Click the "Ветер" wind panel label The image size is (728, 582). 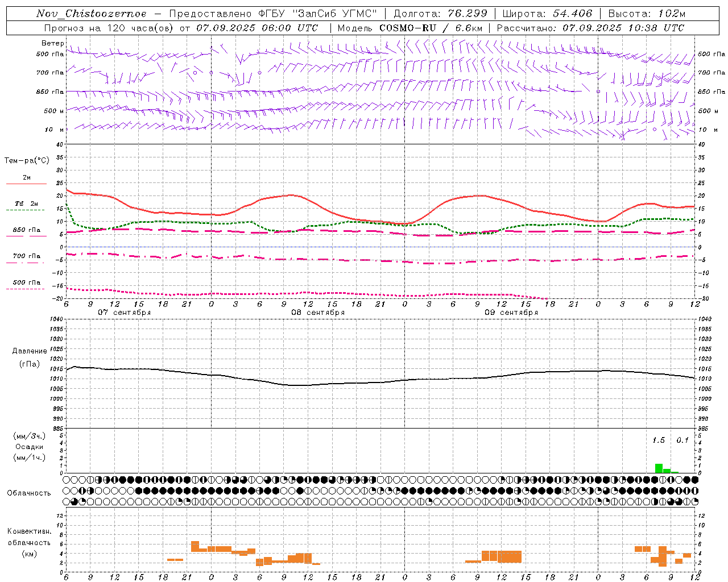coord(52,43)
